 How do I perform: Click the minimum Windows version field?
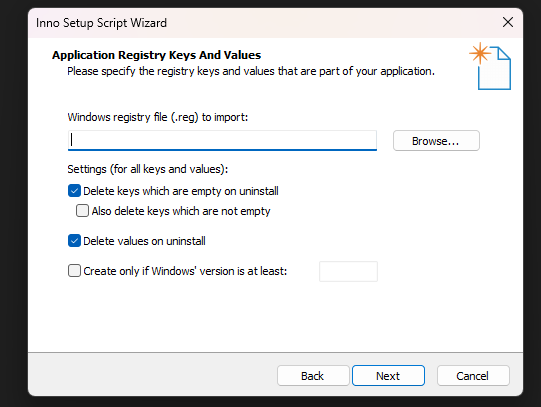348,271
